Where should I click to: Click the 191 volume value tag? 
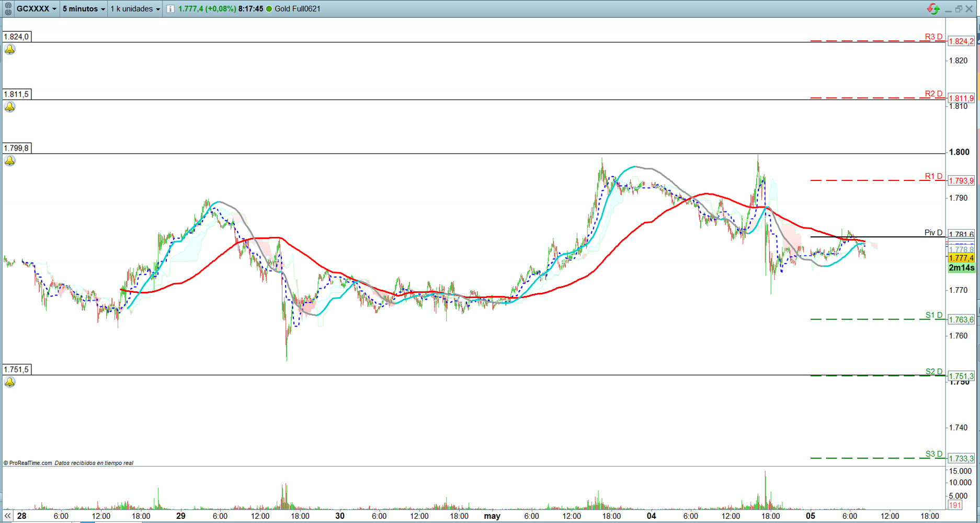[x=955, y=505]
